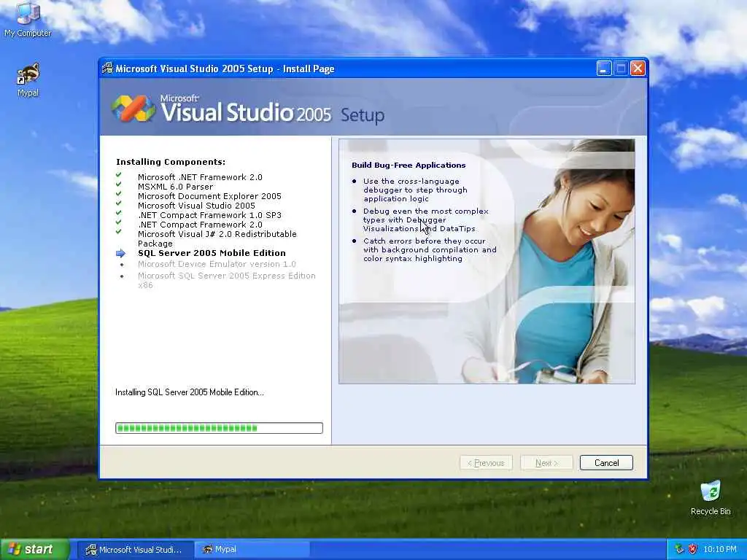
Task: Click the 'Setup' word in banner
Action: pyautogui.click(x=363, y=116)
